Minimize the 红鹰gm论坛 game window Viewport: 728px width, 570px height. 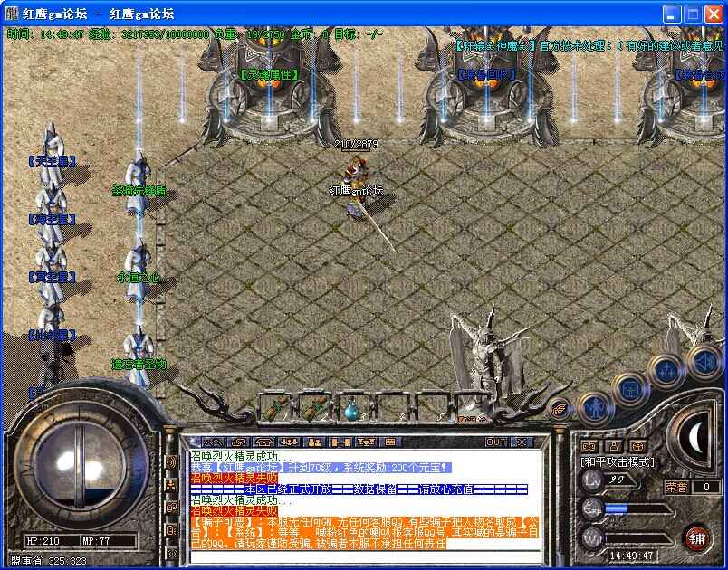(671, 14)
